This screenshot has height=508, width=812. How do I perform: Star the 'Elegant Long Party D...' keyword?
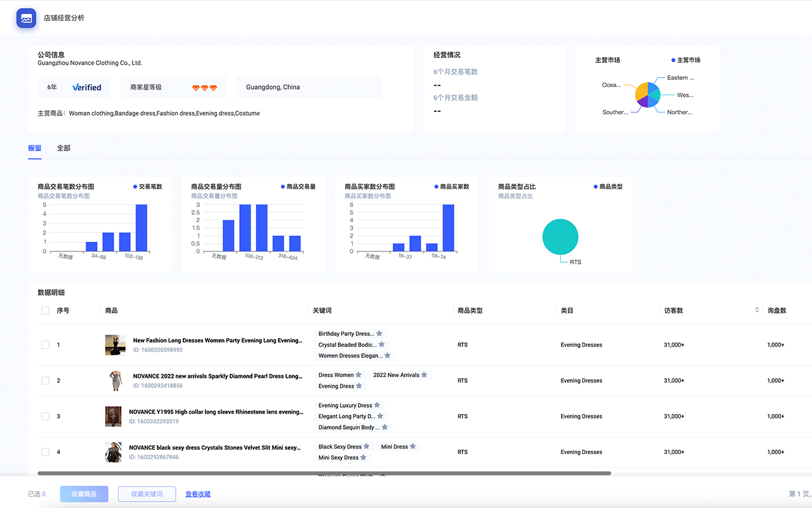(x=380, y=417)
